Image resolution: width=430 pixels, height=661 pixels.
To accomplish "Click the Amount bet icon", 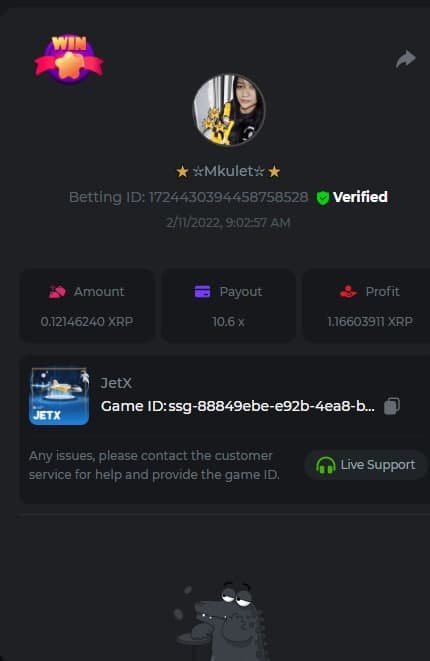I will (x=57, y=291).
